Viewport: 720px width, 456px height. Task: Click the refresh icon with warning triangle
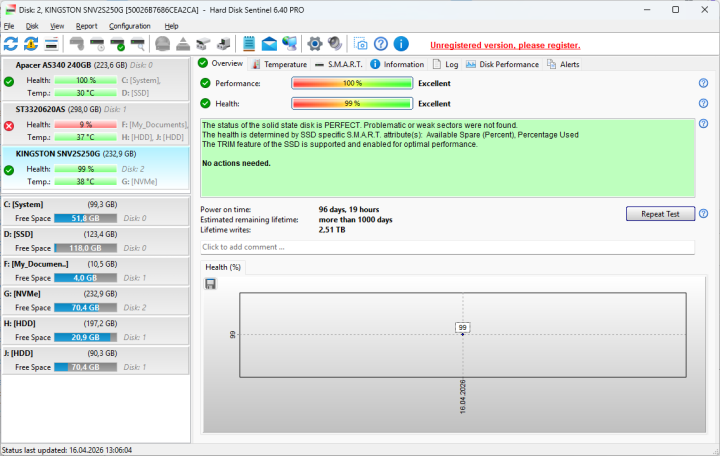point(31,44)
